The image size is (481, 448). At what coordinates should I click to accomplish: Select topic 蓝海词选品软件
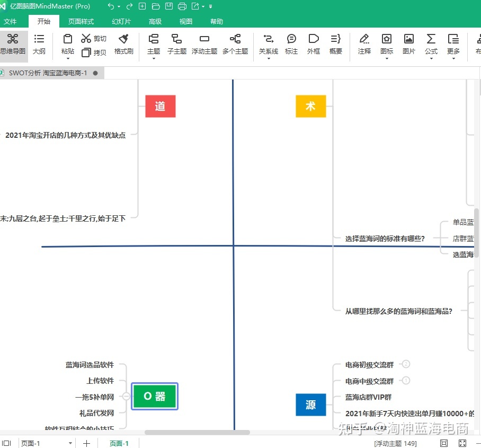click(x=90, y=365)
